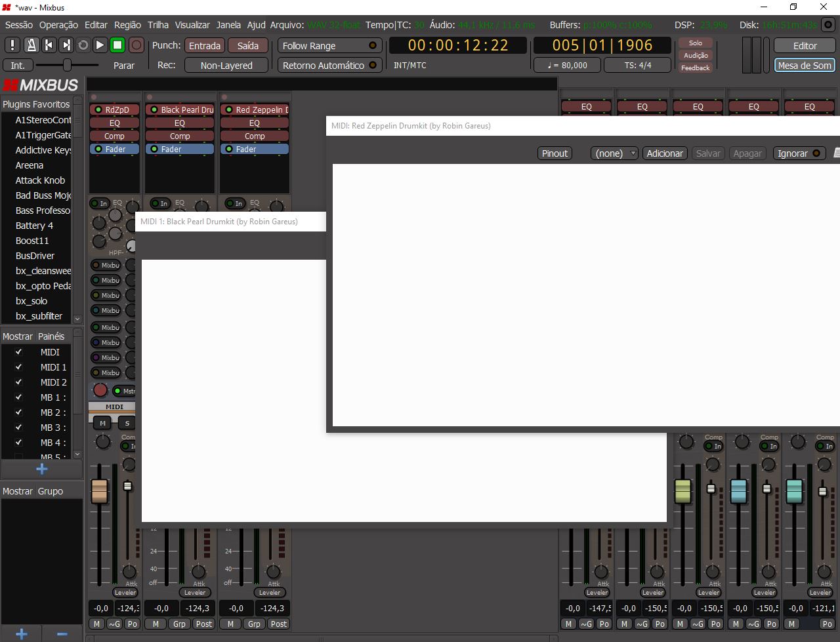Screen dimensions: 840x642
Task: Click plus icon below Painéis list
Action: 41,469
